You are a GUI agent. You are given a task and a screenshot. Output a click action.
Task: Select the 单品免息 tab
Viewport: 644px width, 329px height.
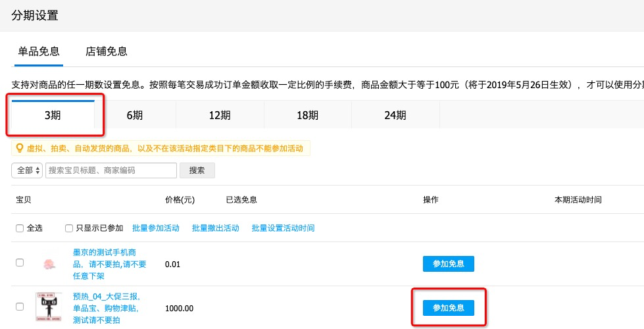[x=39, y=51]
